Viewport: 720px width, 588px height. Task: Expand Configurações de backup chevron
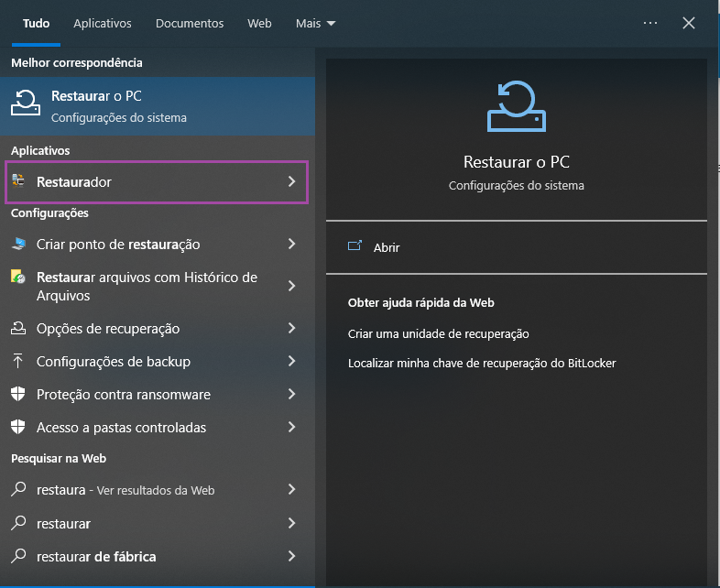tap(291, 361)
